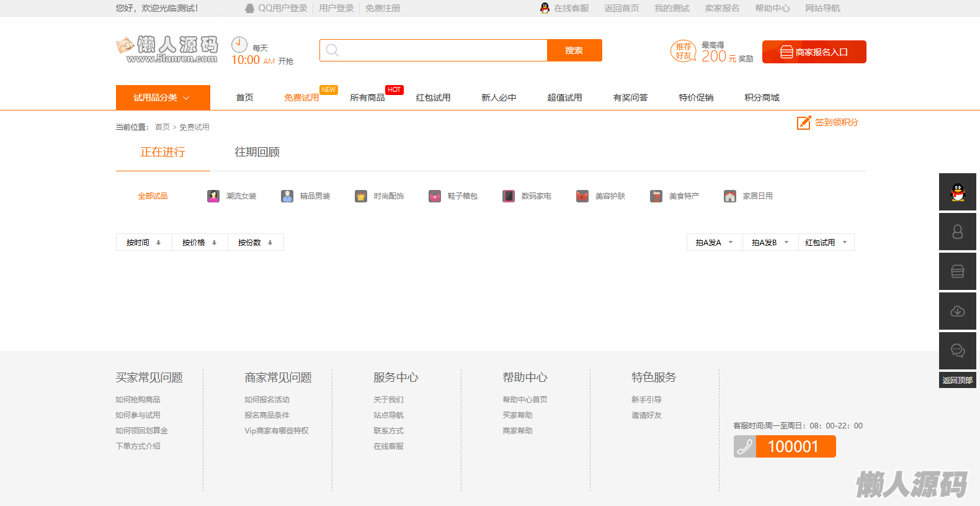Click the merchant shop icon in right sidebar
The width and height of the screenshot is (980, 506).
coord(958,271)
